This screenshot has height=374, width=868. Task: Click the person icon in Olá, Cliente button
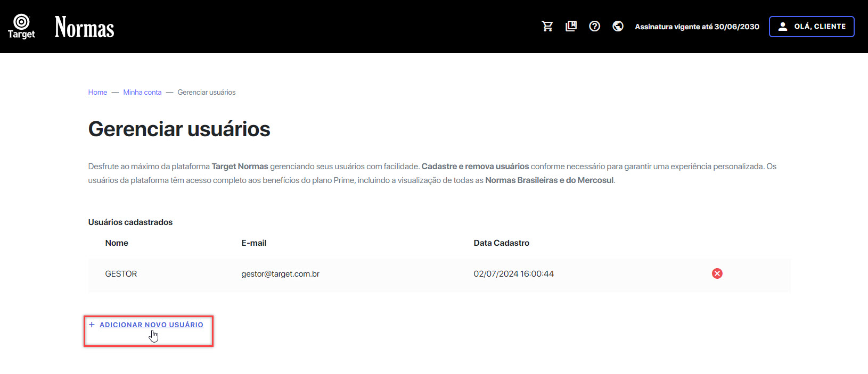(782, 27)
